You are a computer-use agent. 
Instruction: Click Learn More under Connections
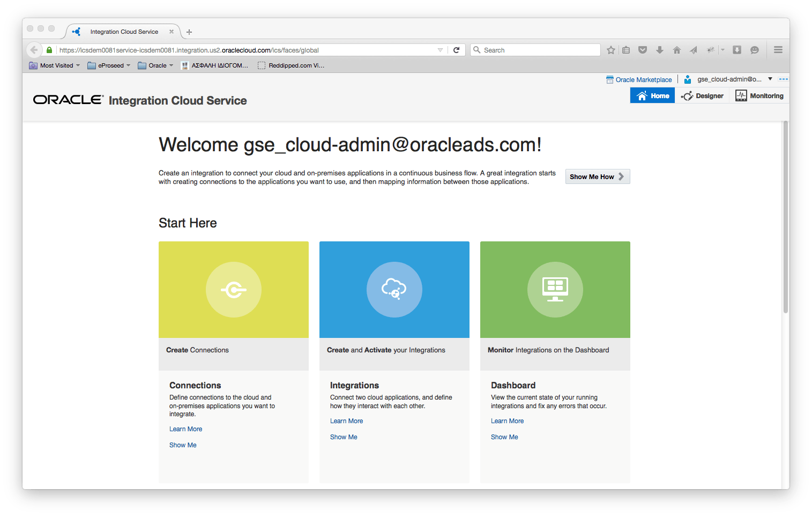pyautogui.click(x=186, y=429)
